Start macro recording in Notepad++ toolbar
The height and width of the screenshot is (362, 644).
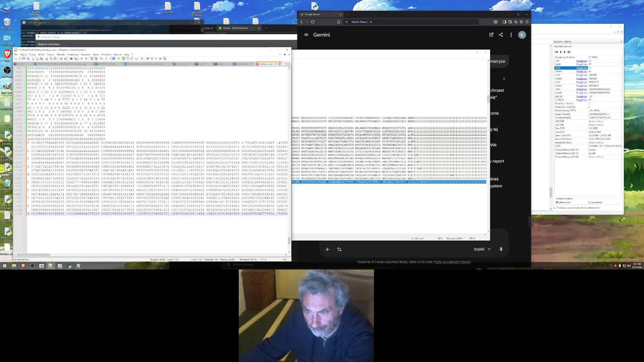coord(147,58)
